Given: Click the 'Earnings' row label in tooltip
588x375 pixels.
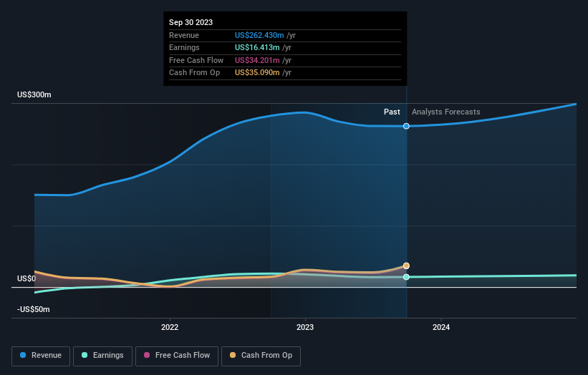Looking at the screenshot, I should pyautogui.click(x=184, y=47).
